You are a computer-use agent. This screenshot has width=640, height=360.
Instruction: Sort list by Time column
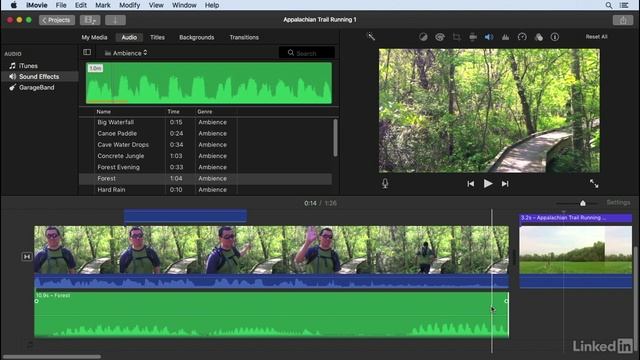click(173, 111)
